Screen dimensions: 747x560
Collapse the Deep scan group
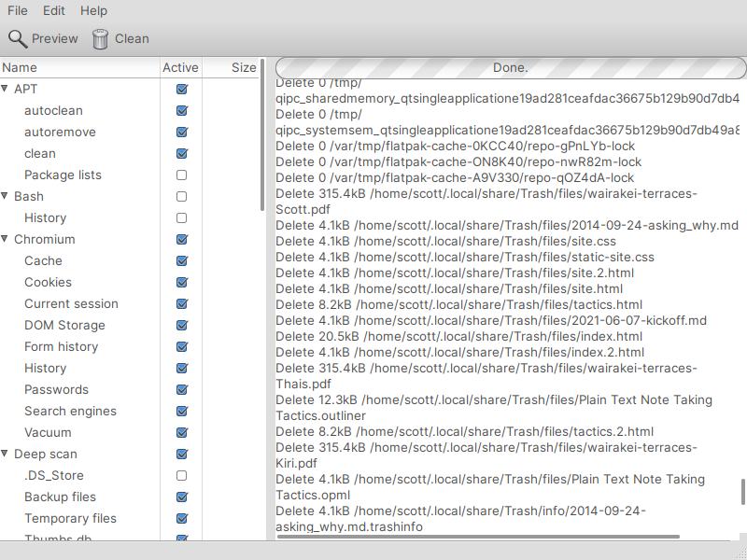point(5,455)
